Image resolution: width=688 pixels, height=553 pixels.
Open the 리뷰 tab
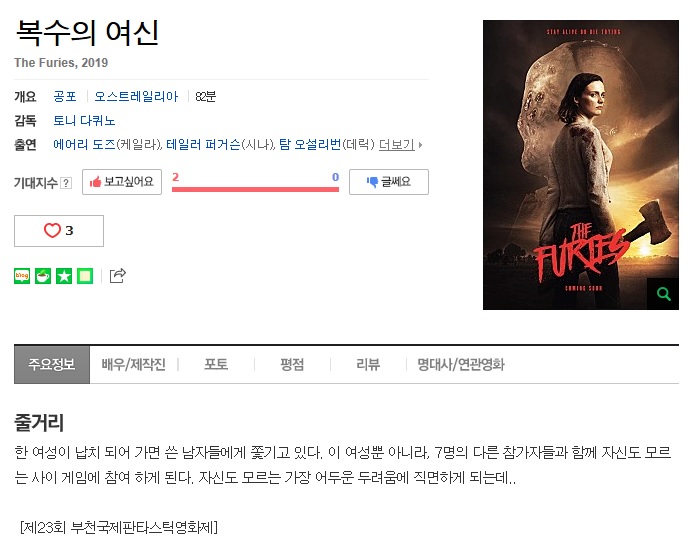pyautogui.click(x=368, y=364)
